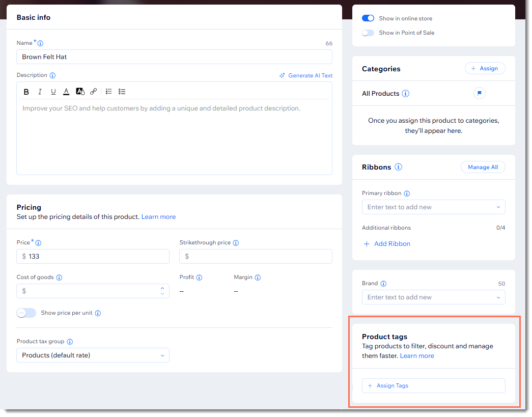This screenshot has height=417, width=532.
Task: Apply bold formatting in description toolbar
Action: (x=26, y=92)
